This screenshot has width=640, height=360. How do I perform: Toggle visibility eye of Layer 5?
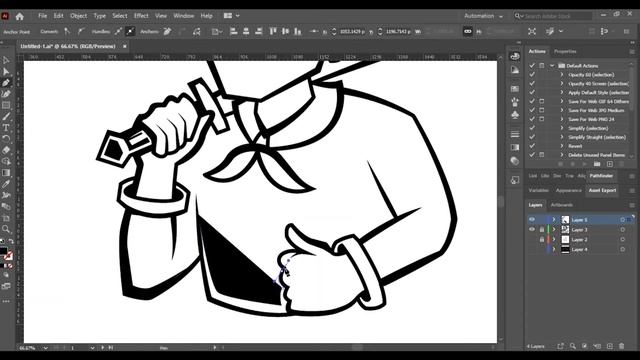pyautogui.click(x=532, y=220)
